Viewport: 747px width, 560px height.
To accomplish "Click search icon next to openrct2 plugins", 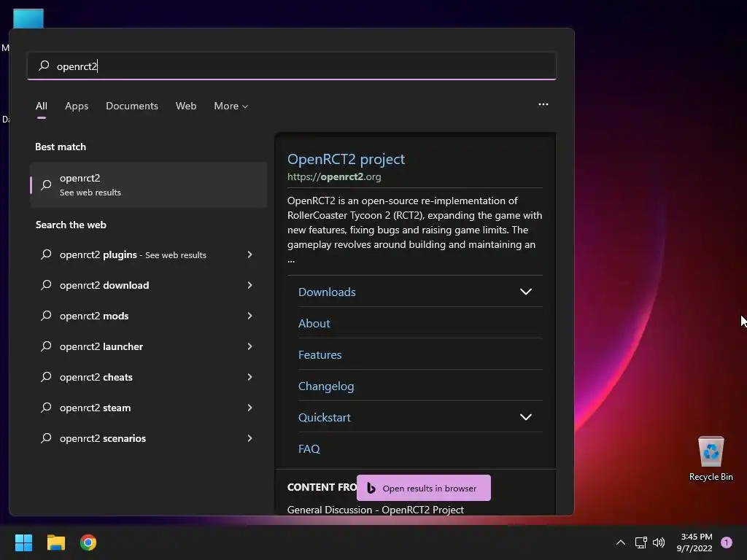I will point(46,254).
